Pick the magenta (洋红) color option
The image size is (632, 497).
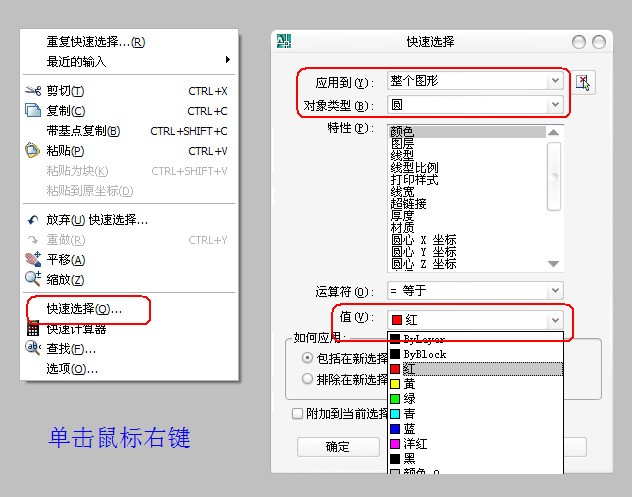tap(476, 444)
